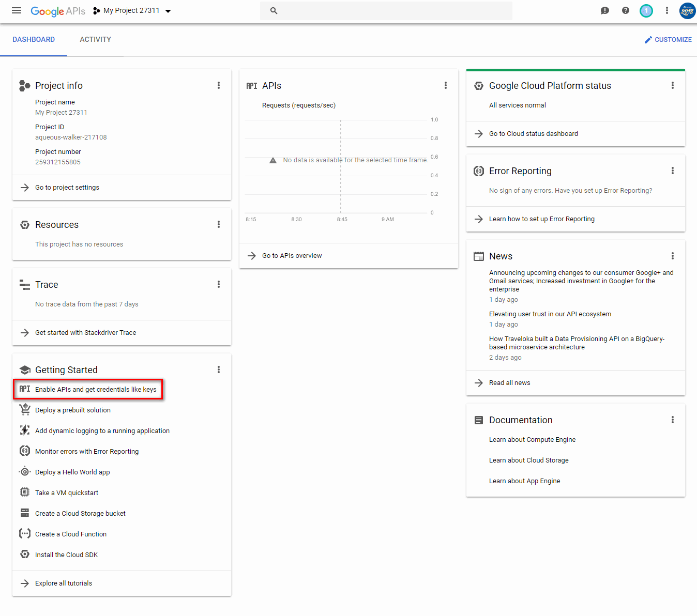Image resolution: width=697 pixels, height=616 pixels.
Task: Click the user account avatar
Action: [687, 10]
